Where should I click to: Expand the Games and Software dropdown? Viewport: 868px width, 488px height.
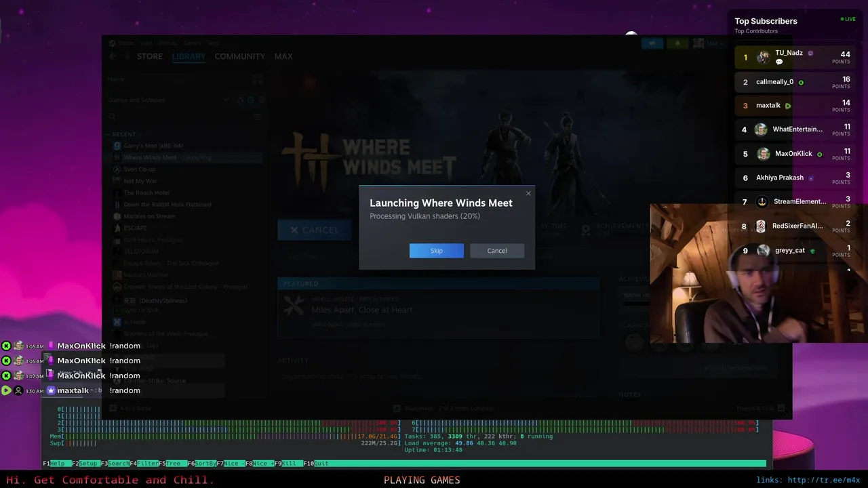tap(226, 100)
